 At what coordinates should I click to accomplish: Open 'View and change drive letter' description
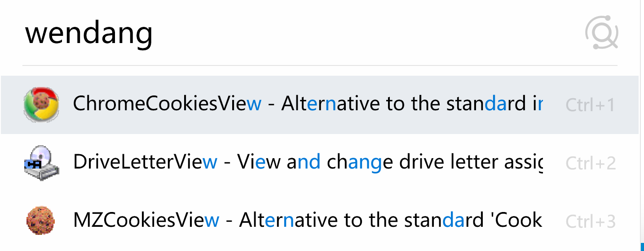(390, 162)
